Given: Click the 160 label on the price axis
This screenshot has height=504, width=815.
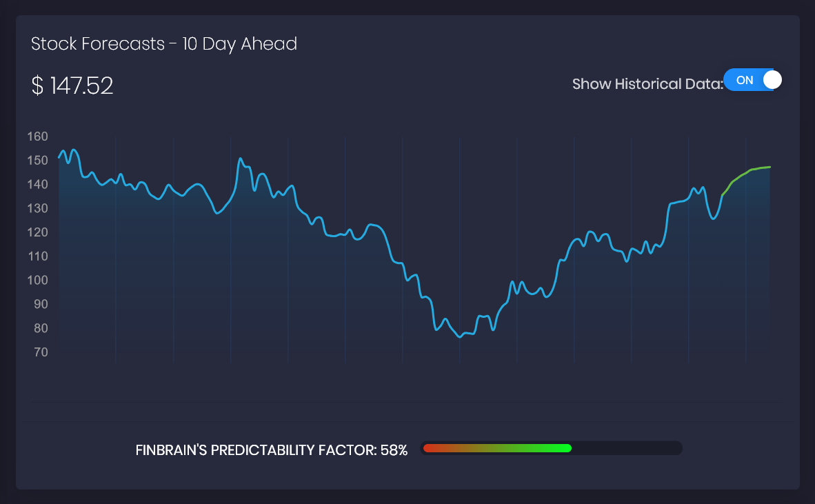Looking at the screenshot, I should (37, 137).
